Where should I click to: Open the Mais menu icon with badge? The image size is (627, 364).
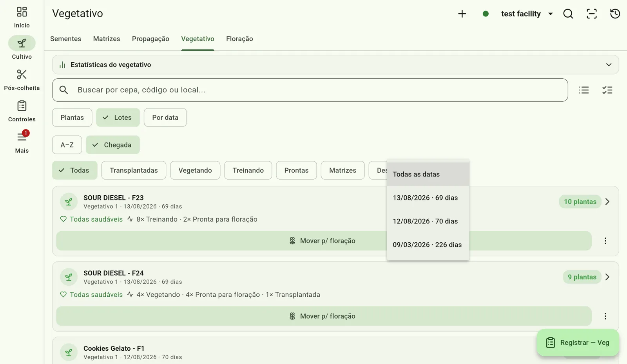22,137
